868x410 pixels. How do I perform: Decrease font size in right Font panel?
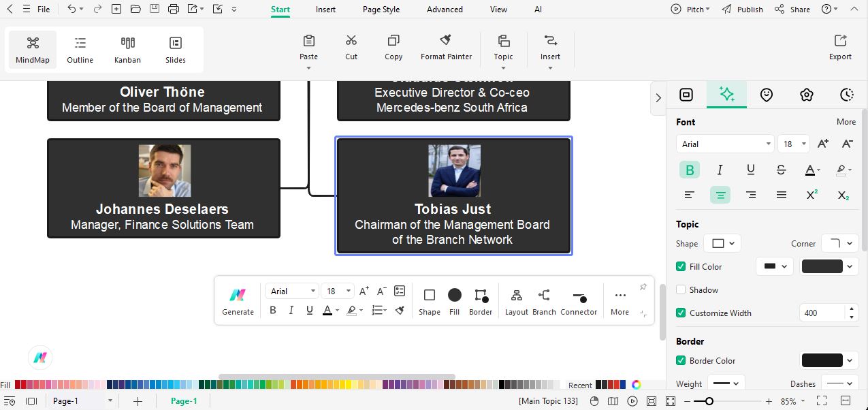(848, 144)
